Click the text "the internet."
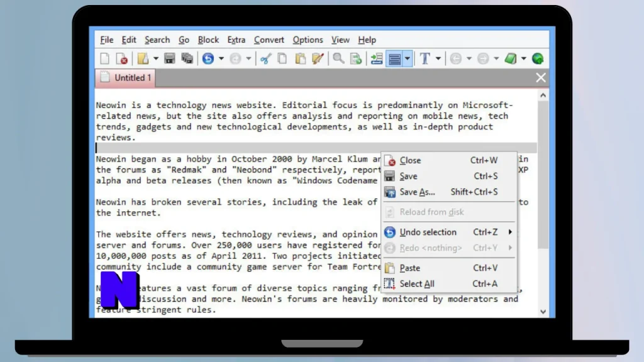The image size is (644, 362). pos(128,212)
